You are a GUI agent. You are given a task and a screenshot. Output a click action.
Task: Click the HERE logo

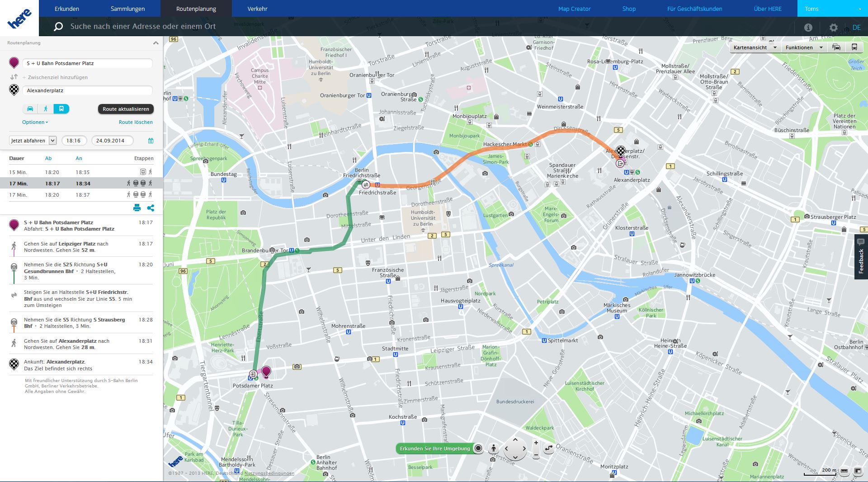pos(19,18)
